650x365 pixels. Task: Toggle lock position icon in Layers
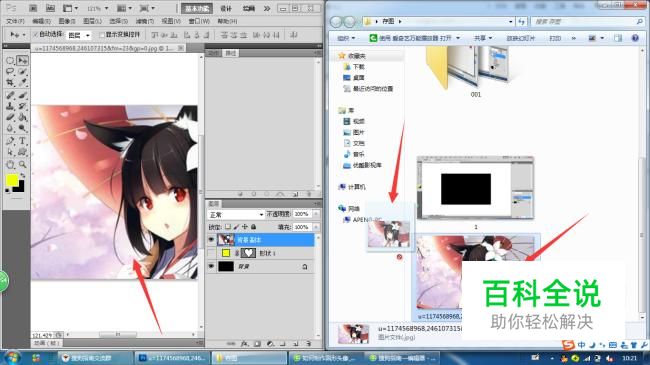point(245,227)
